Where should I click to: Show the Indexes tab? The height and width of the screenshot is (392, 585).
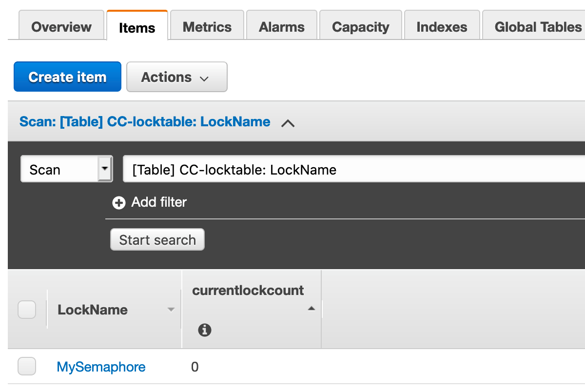pyautogui.click(x=442, y=27)
